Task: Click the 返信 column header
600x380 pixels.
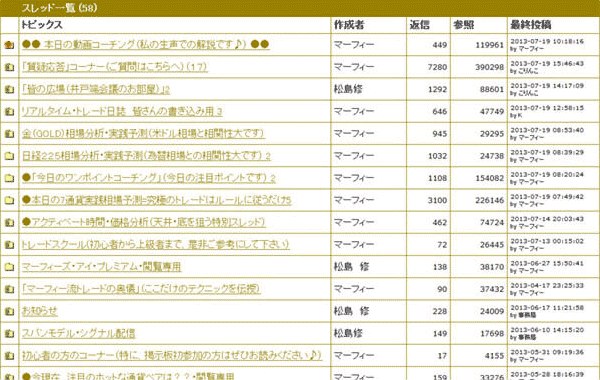Action: pyautogui.click(x=420, y=25)
